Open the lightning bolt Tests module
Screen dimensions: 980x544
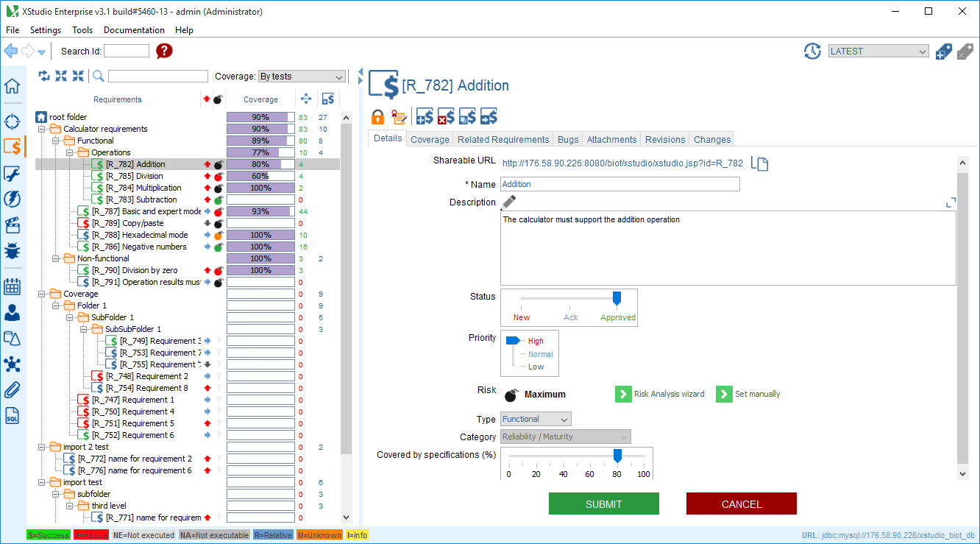pos(12,199)
